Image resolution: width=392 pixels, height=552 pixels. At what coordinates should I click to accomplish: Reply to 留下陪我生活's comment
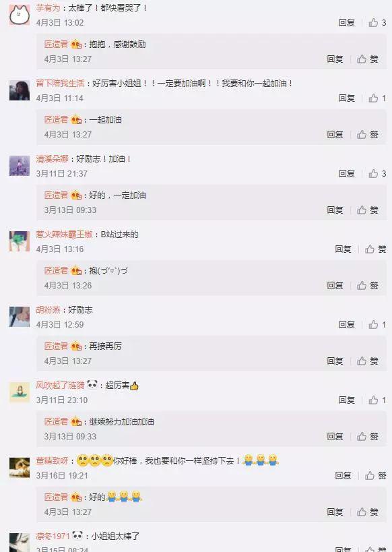pyautogui.click(x=347, y=98)
